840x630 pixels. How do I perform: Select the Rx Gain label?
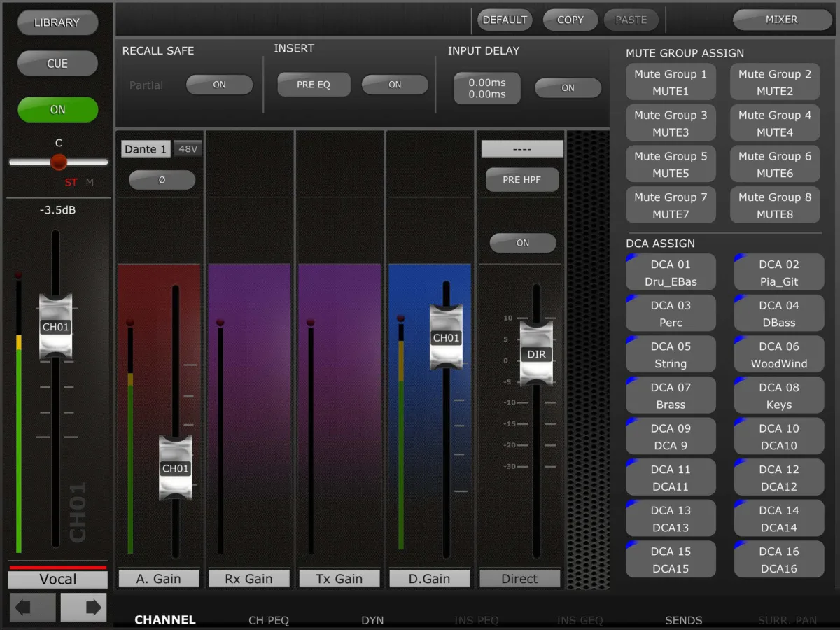[x=248, y=579]
